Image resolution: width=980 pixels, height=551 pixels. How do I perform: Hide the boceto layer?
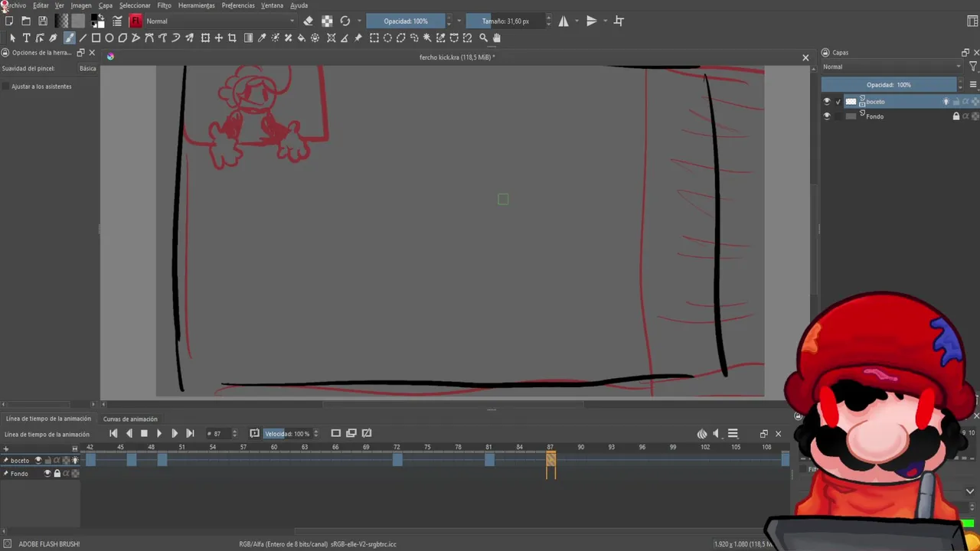(x=826, y=101)
